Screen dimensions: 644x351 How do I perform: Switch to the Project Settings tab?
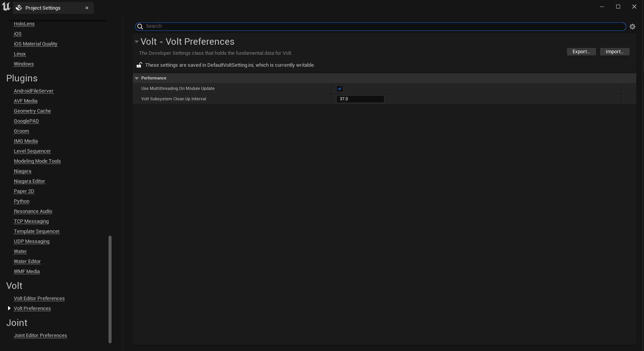(x=43, y=8)
